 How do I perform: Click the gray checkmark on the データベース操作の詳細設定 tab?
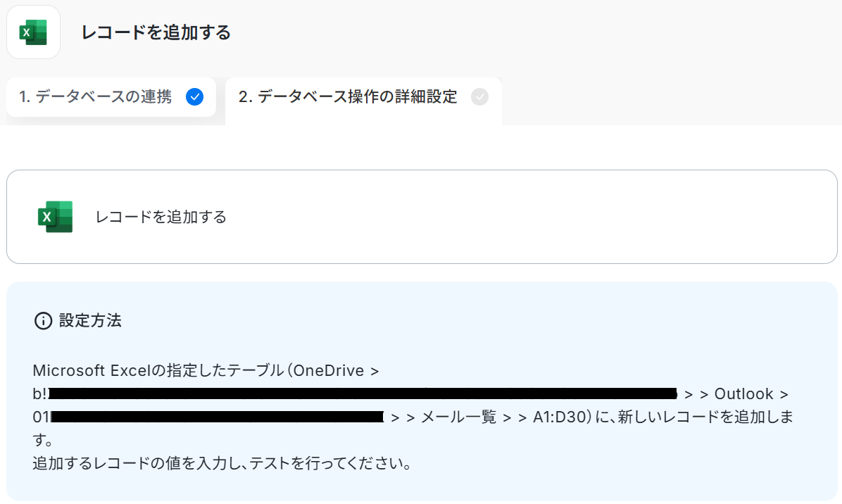(479, 97)
